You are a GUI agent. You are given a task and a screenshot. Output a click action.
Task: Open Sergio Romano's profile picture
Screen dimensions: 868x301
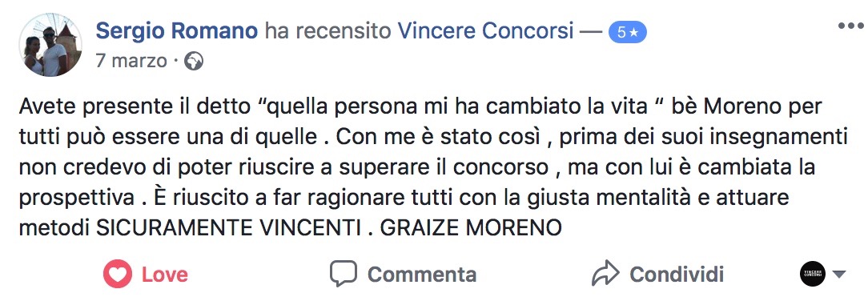(50, 45)
